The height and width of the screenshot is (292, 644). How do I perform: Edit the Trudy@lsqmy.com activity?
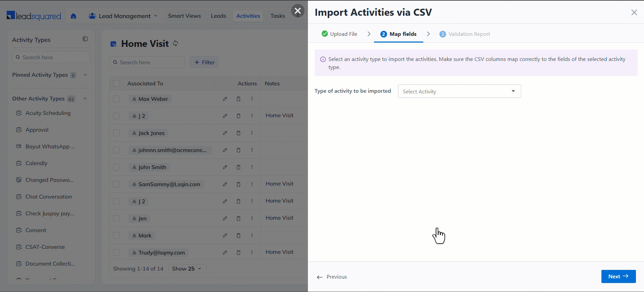click(225, 252)
